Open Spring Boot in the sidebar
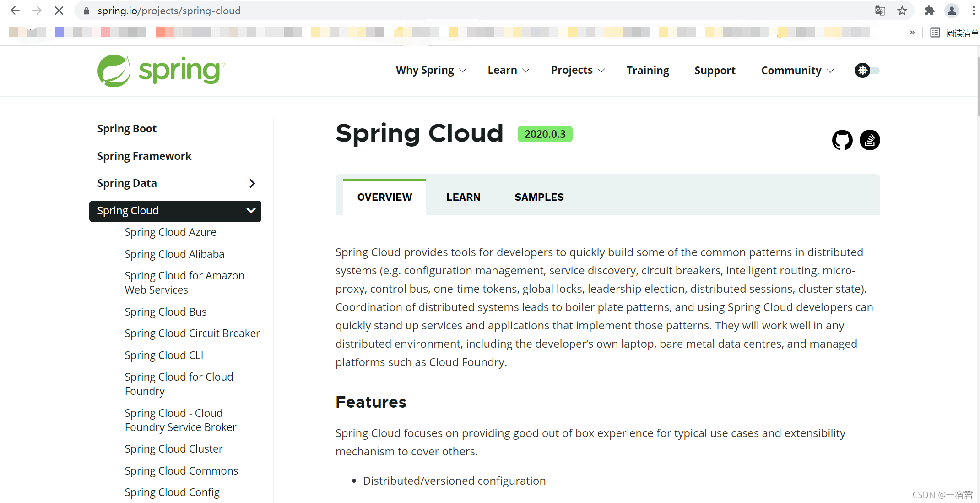Image resolution: width=980 pixels, height=503 pixels. coord(127,129)
